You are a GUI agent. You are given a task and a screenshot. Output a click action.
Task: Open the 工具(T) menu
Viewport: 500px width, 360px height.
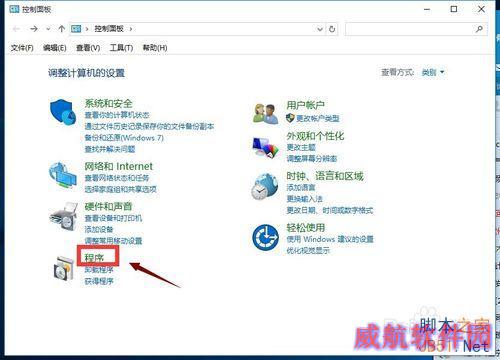pyautogui.click(x=121, y=48)
